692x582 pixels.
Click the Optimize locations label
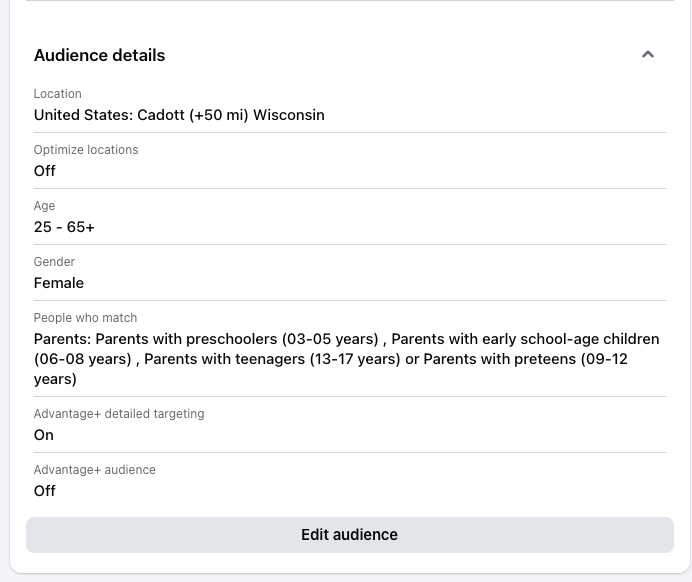coord(86,150)
